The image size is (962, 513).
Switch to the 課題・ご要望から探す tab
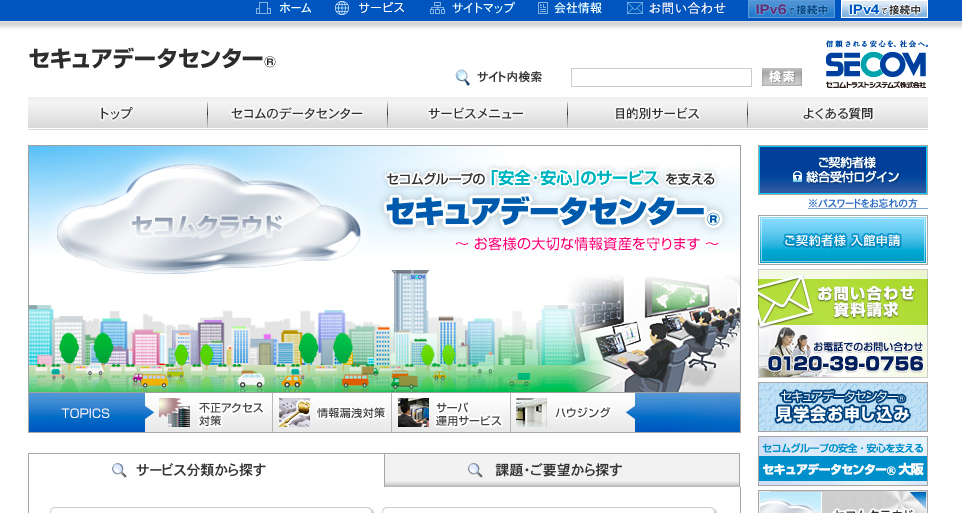(562, 471)
